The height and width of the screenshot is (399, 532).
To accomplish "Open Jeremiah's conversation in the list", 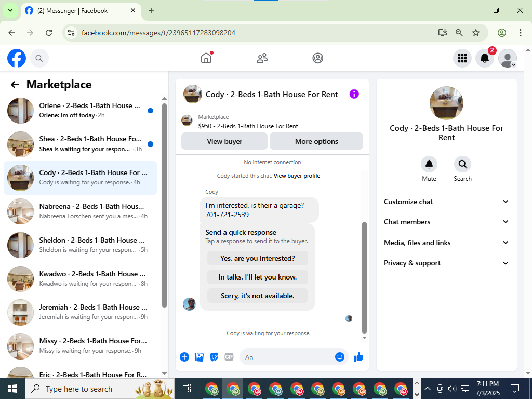I will coord(80,312).
